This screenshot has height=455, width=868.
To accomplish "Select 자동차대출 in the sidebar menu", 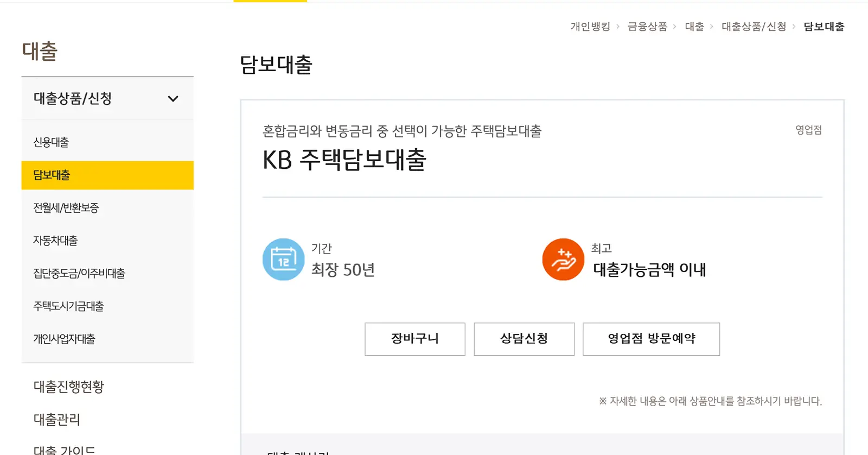I will [x=54, y=241].
